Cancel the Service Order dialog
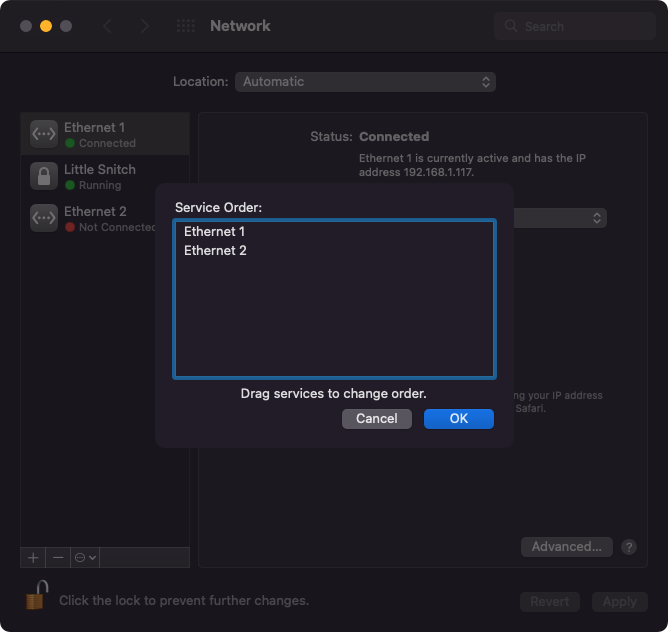This screenshot has width=668, height=632. 377,418
